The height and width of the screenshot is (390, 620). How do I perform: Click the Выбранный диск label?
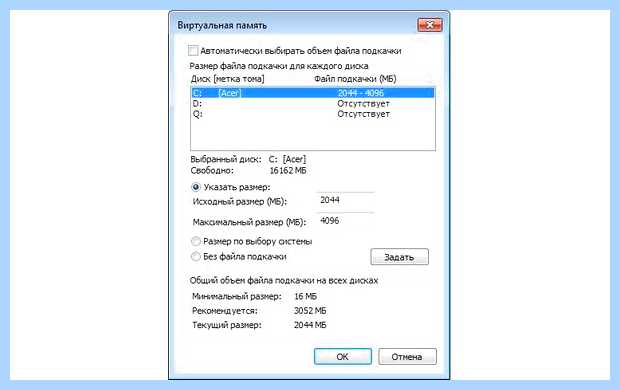(226, 159)
